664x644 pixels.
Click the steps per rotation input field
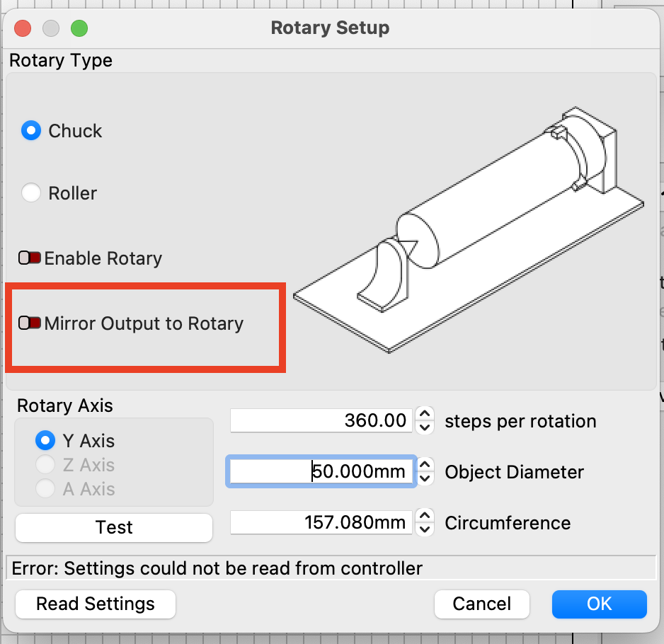[321, 420]
